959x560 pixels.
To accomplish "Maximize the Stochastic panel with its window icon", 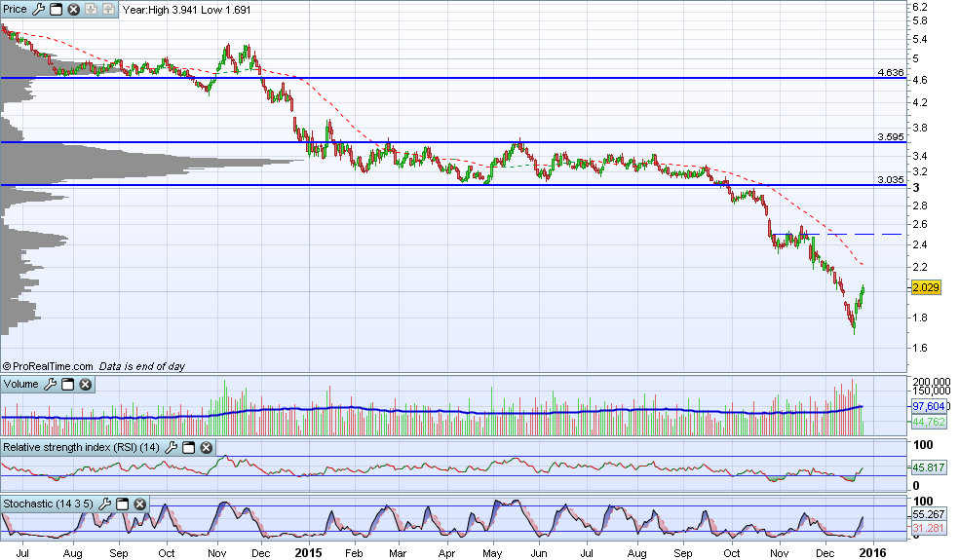I will click(123, 504).
